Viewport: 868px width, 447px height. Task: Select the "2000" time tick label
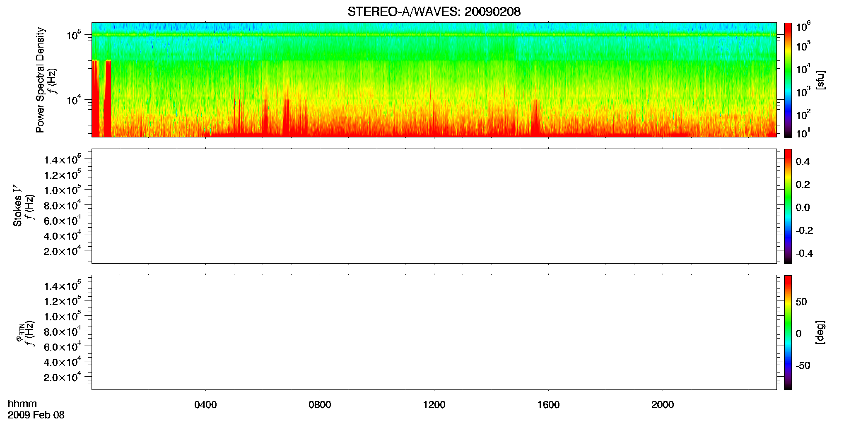(663, 405)
